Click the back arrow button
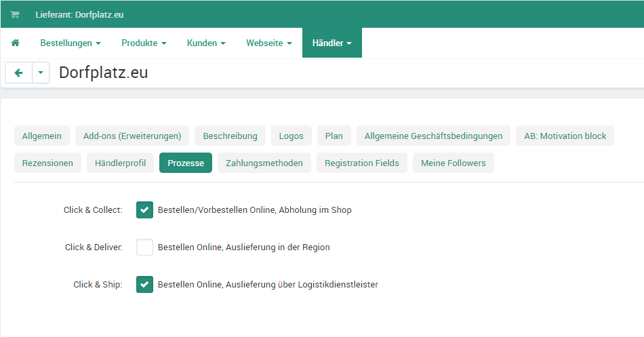Image resolution: width=644 pixels, height=337 pixels. tap(18, 73)
